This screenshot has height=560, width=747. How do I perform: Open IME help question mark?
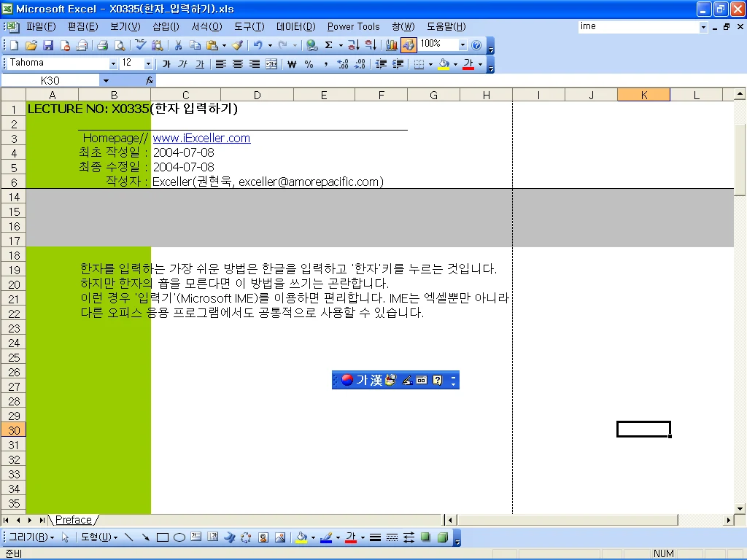pyautogui.click(x=438, y=380)
